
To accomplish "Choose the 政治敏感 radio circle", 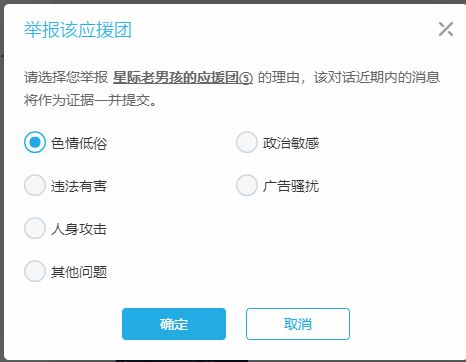I will 247,142.
